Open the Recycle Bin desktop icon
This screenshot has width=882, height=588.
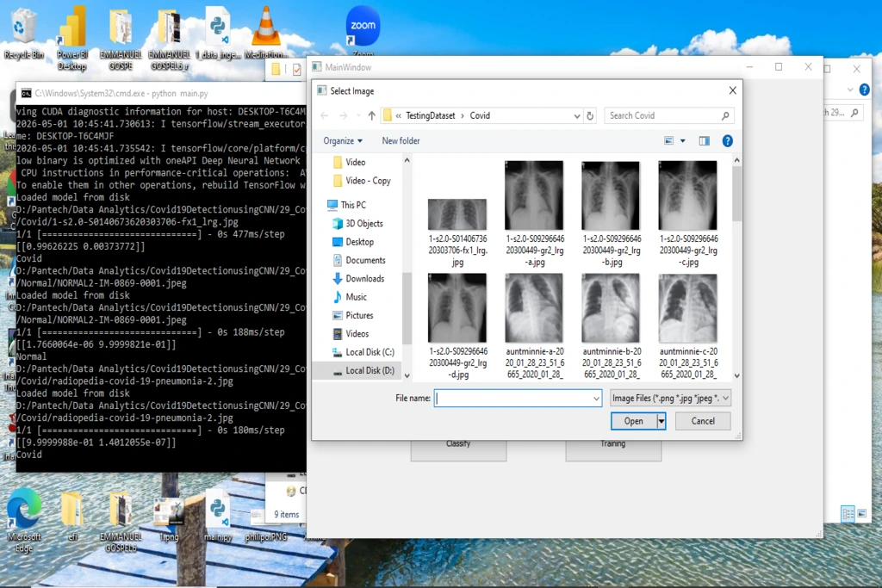[23, 33]
